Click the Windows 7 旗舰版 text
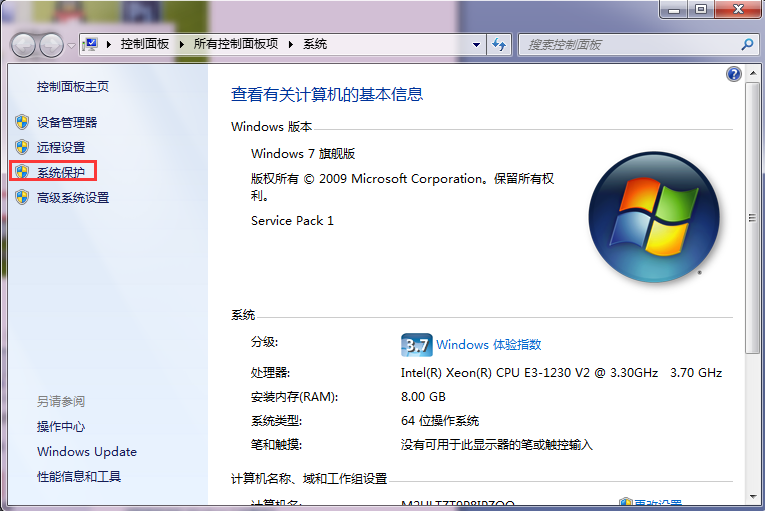The image size is (765, 511). [x=303, y=154]
